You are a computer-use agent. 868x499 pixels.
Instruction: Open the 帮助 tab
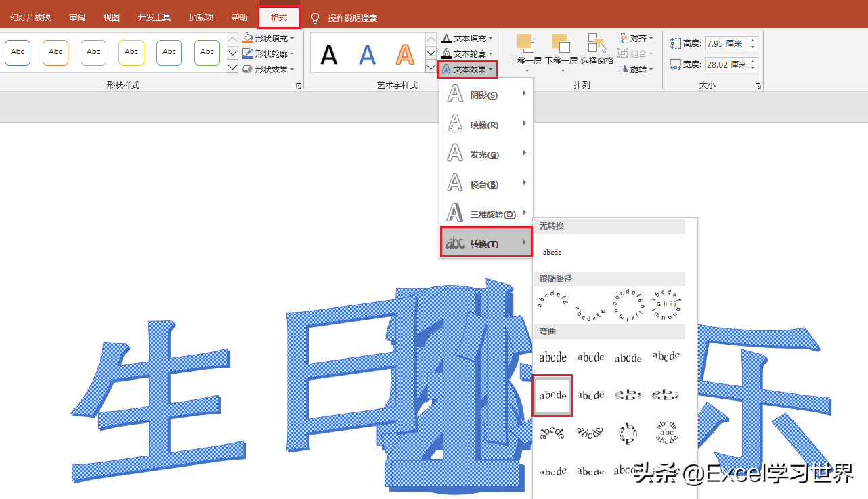tap(240, 18)
